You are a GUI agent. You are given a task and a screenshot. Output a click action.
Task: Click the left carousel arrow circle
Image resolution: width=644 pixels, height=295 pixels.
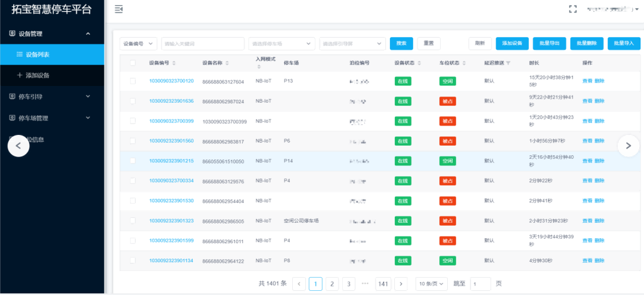click(x=18, y=145)
